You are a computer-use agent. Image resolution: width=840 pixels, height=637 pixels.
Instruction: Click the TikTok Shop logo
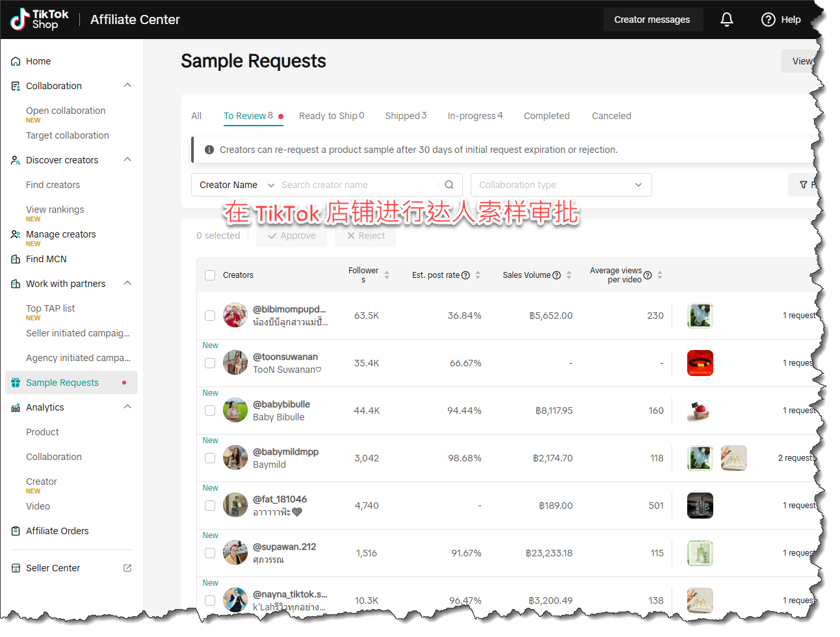point(40,20)
